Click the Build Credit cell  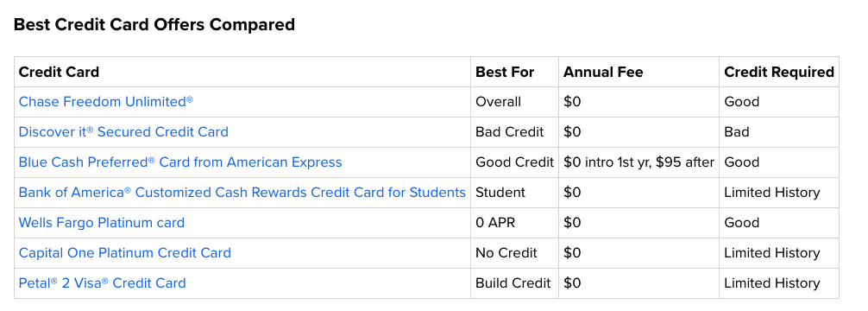513,283
